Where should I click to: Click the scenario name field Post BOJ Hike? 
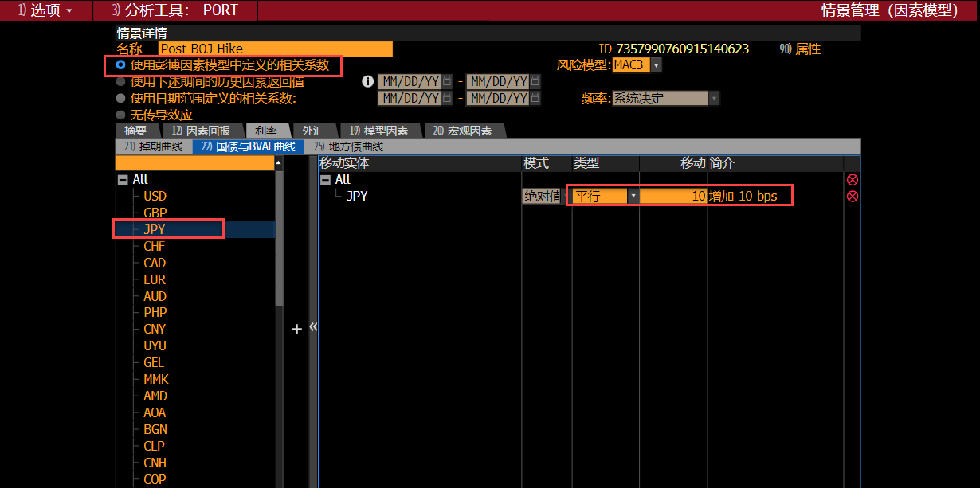tap(276, 49)
